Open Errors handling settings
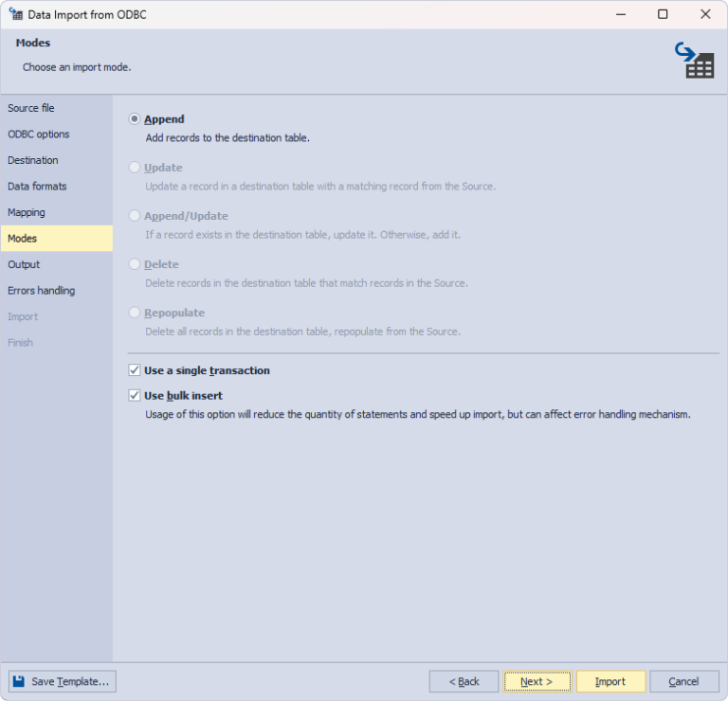This screenshot has height=701, width=728. (42, 291)
